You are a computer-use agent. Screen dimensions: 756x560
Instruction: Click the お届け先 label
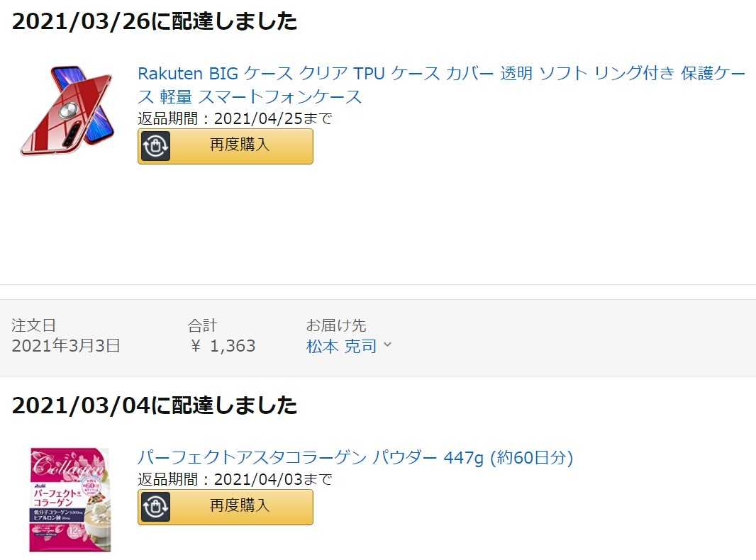336,325
